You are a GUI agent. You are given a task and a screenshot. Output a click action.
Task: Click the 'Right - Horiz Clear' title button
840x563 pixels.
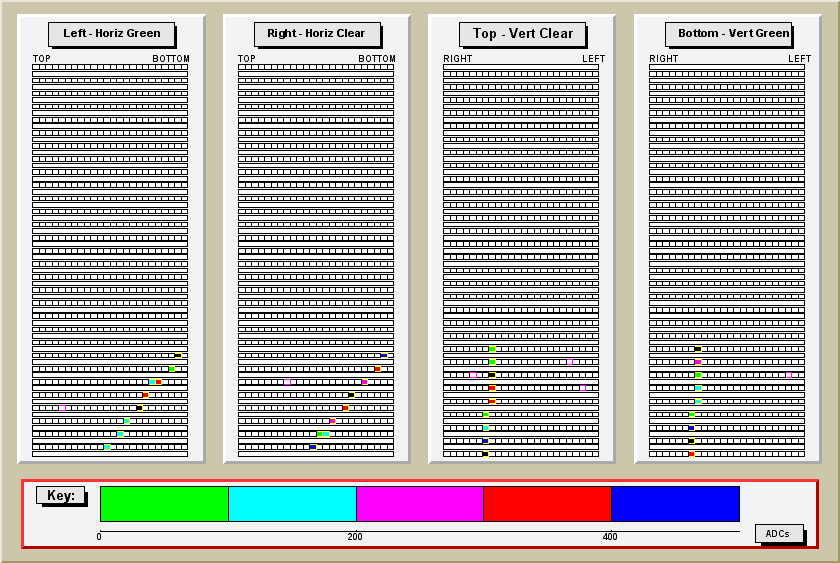(317, 34)
